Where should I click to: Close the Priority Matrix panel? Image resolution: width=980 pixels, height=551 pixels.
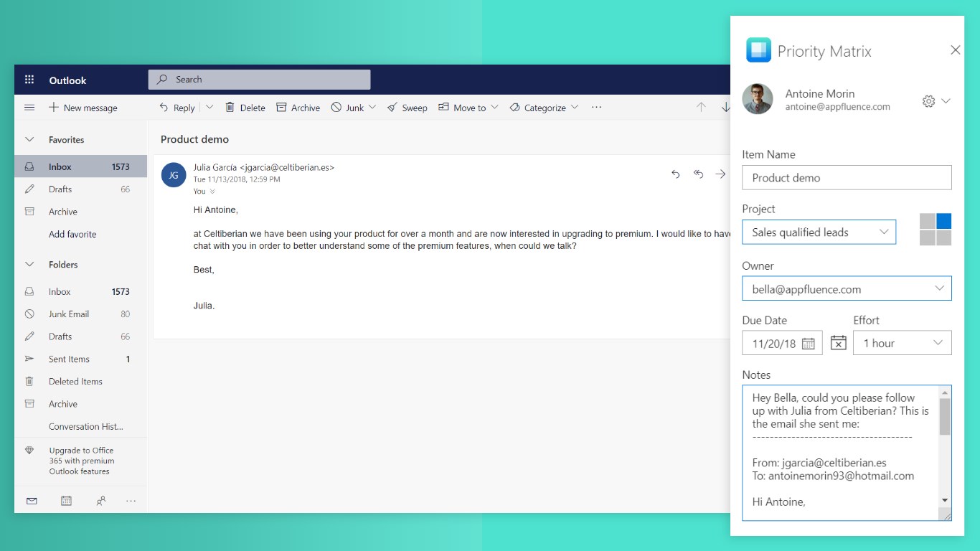tap(955, 50)
